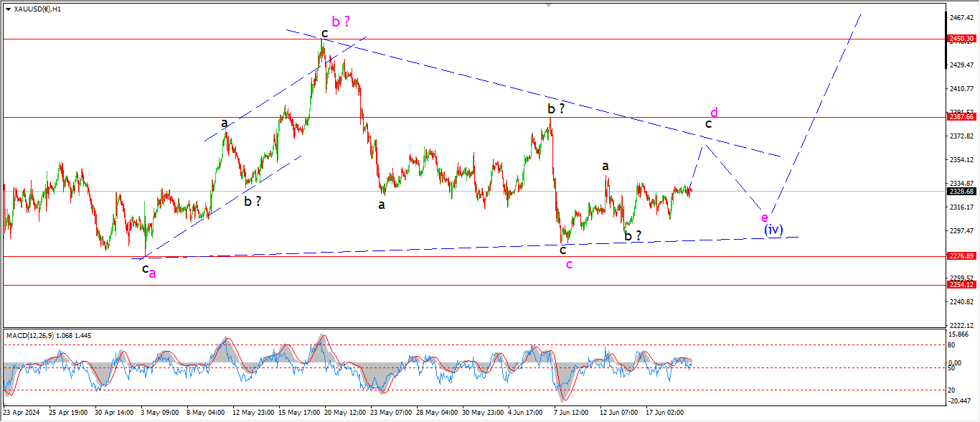Select the magenta 'e' wave label
The image size is (980, 422).
pos(765,217)
